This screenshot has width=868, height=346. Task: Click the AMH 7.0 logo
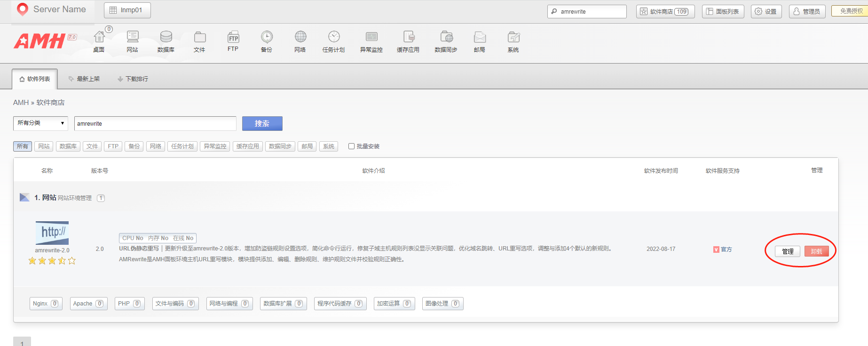coord(45,41)
